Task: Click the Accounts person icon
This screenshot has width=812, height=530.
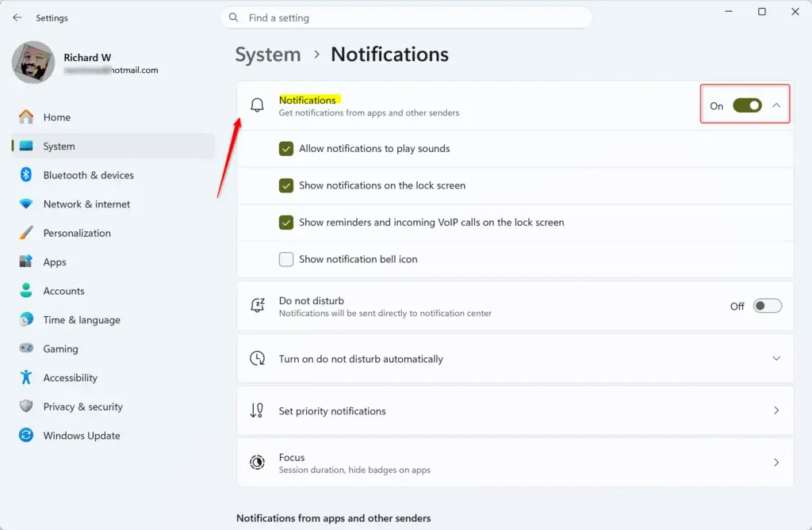Action: (x=26, y=291)
